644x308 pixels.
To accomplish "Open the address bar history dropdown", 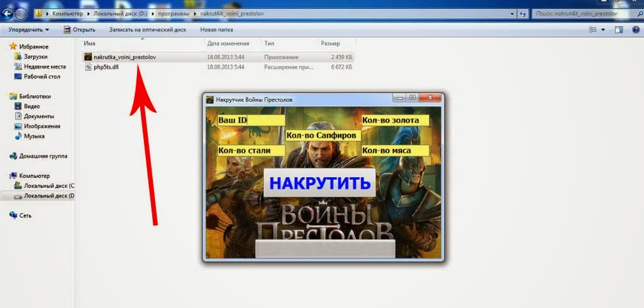I will 512,14.
